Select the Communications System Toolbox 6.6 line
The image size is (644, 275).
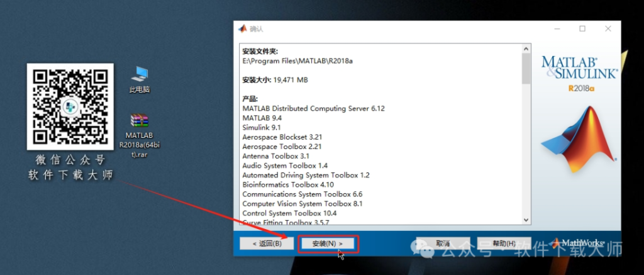click(x=303, y=194)
